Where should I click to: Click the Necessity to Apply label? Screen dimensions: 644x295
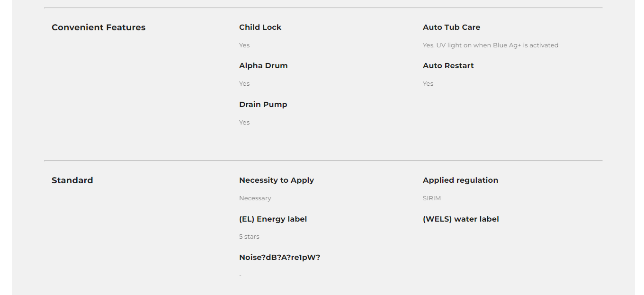pos(277,180)
